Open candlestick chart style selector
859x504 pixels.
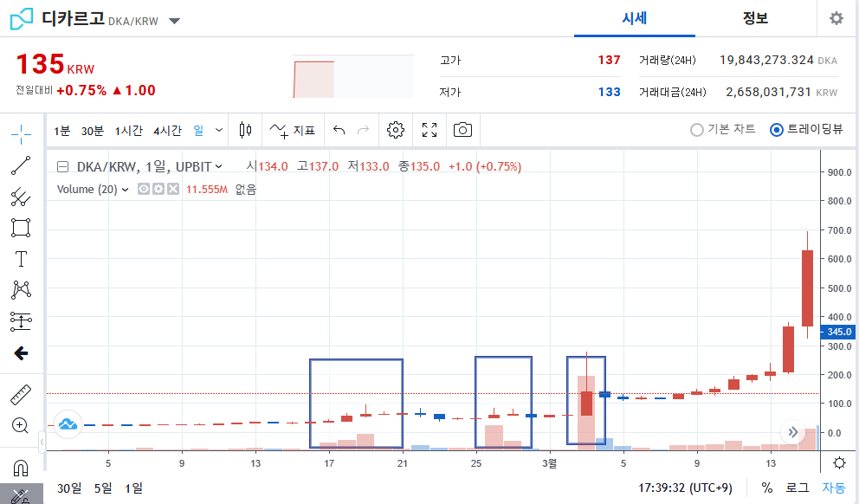(245, 131)
